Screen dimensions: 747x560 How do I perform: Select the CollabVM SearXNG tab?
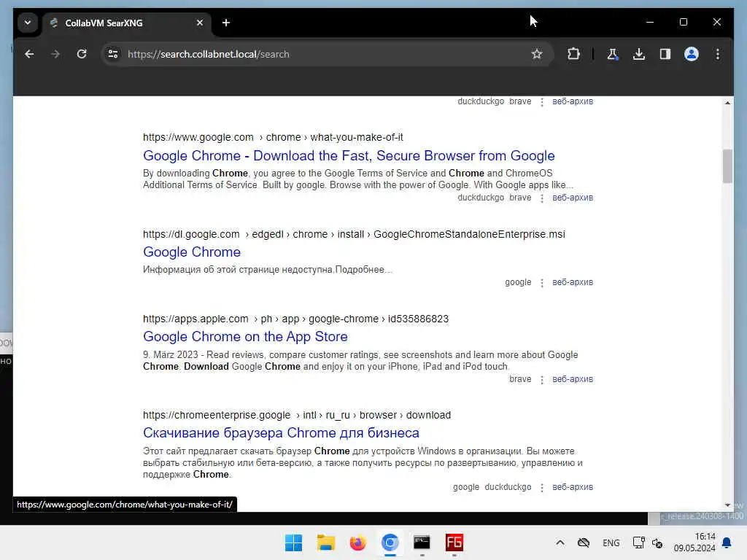pyautogui.click(x=126, y=23)
